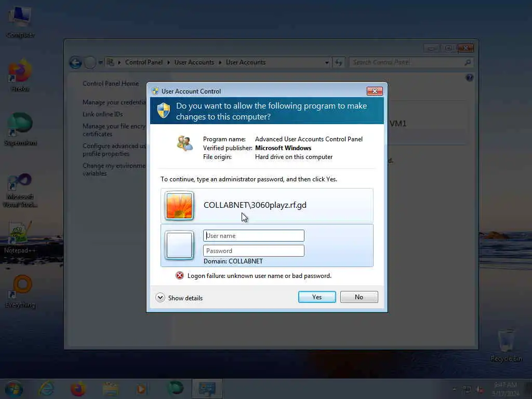Click the logon failure error icon

[x=179, y=275]
